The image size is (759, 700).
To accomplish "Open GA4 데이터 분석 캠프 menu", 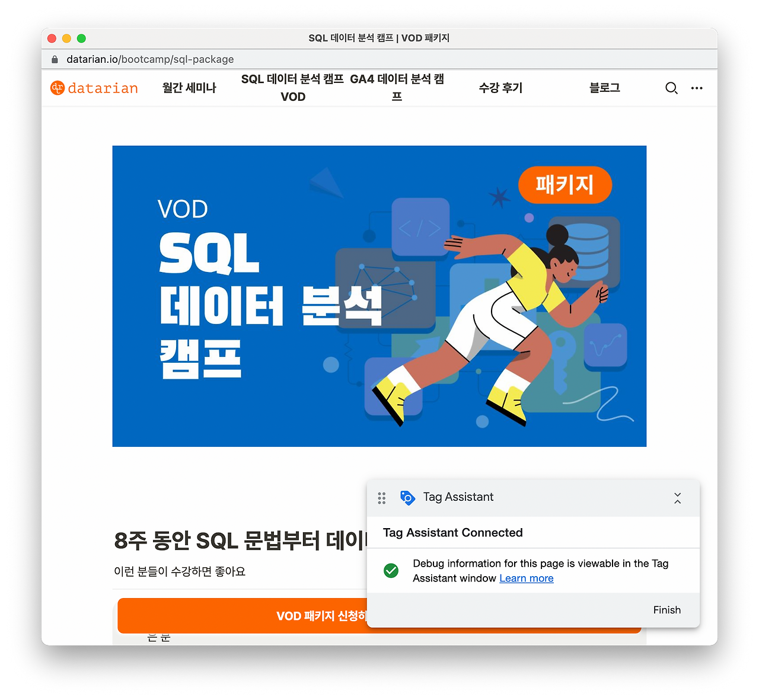I will 397,88.
